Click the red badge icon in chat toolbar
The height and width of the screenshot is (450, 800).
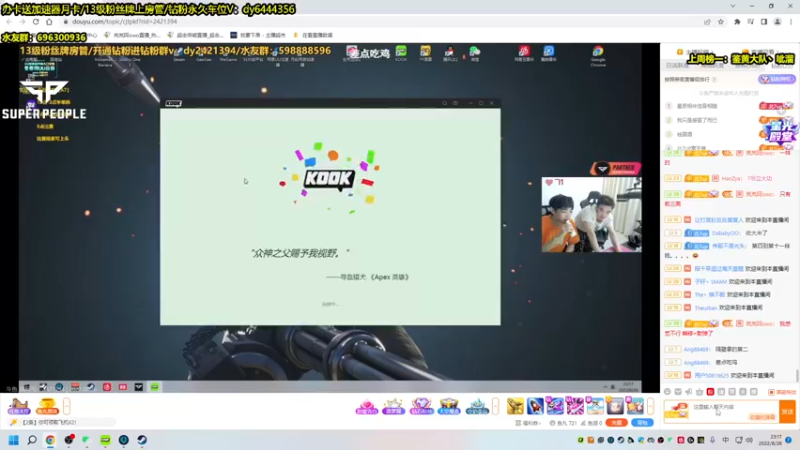710,392
